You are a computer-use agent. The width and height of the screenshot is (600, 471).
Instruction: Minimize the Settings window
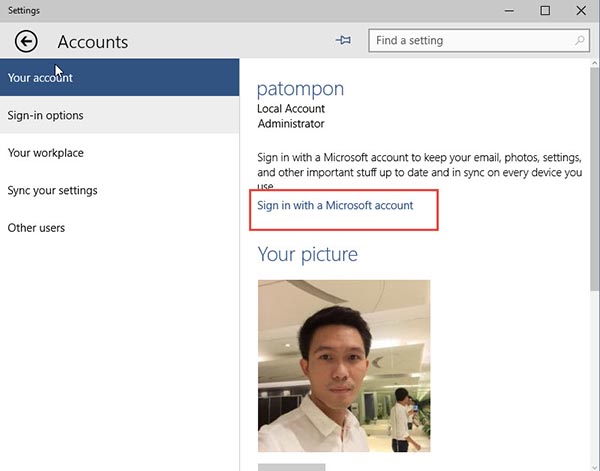click(509, 11)
